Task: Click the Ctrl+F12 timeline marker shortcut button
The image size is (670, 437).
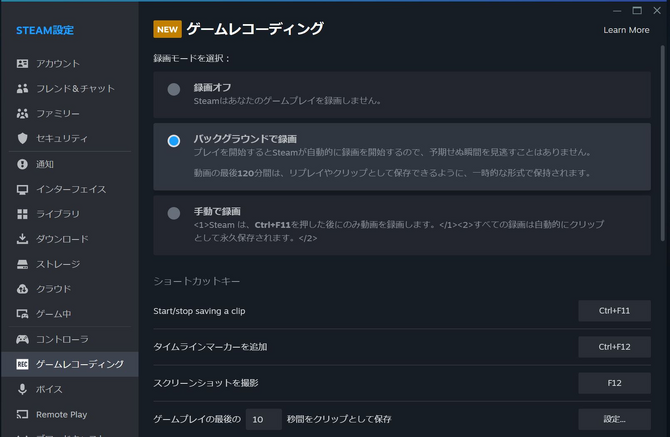Action: [x=614, y=347]
